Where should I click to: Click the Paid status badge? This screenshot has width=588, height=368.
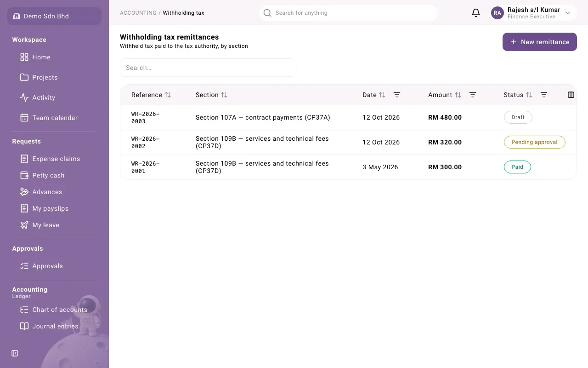click(x=517, y=167)
